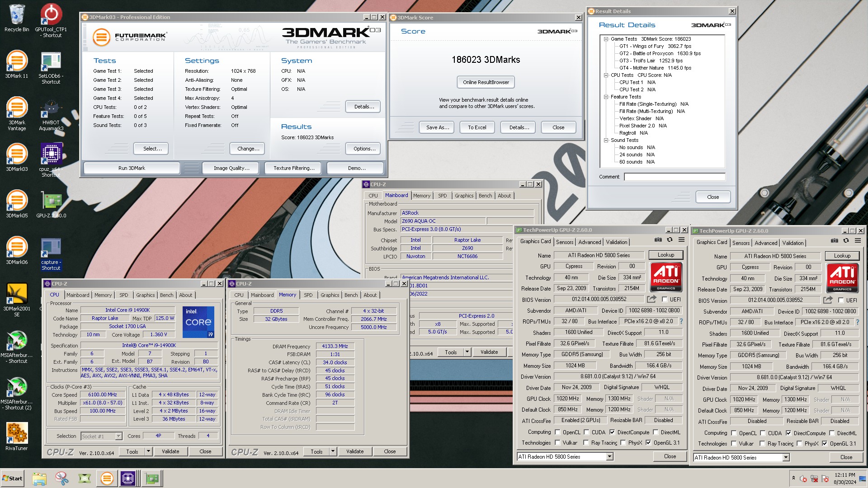
Task: Click the Online ResultBrowser button
Action: tap(486, 82)
